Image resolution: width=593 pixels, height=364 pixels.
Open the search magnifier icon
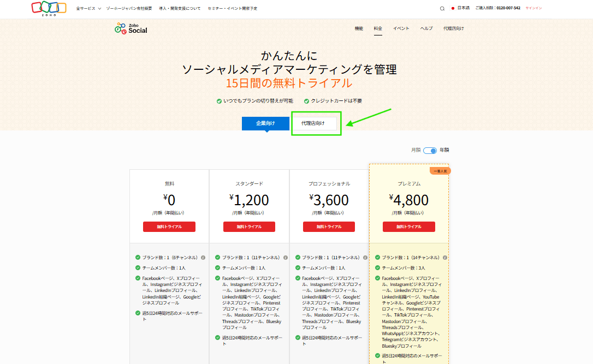pos(442,9)
